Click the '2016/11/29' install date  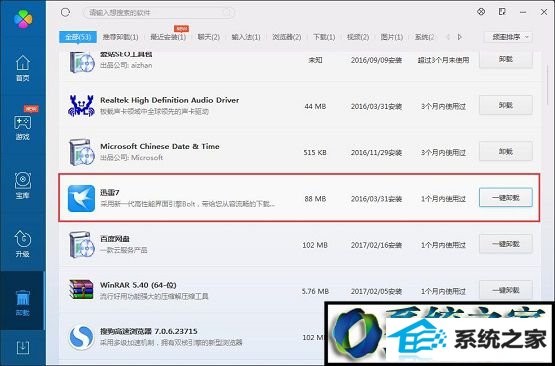click(376, 153)
